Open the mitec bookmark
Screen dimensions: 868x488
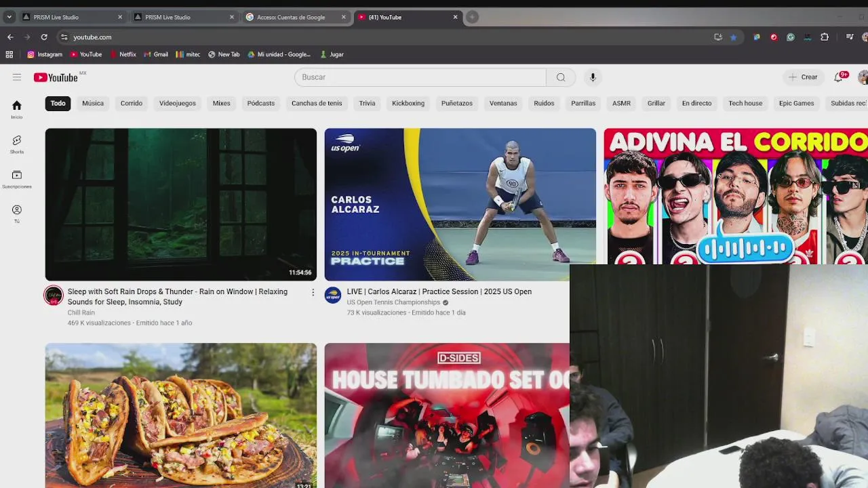click(188, 54)
